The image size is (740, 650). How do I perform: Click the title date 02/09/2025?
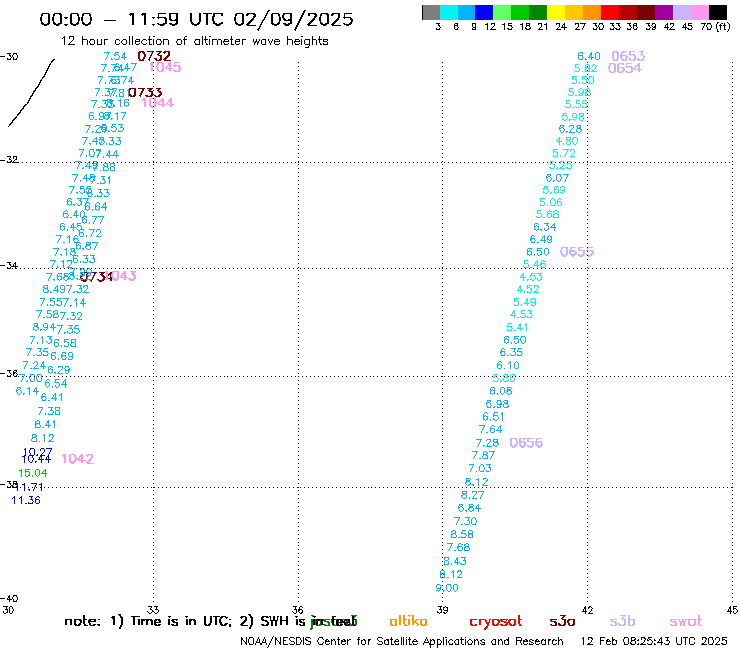293,19
